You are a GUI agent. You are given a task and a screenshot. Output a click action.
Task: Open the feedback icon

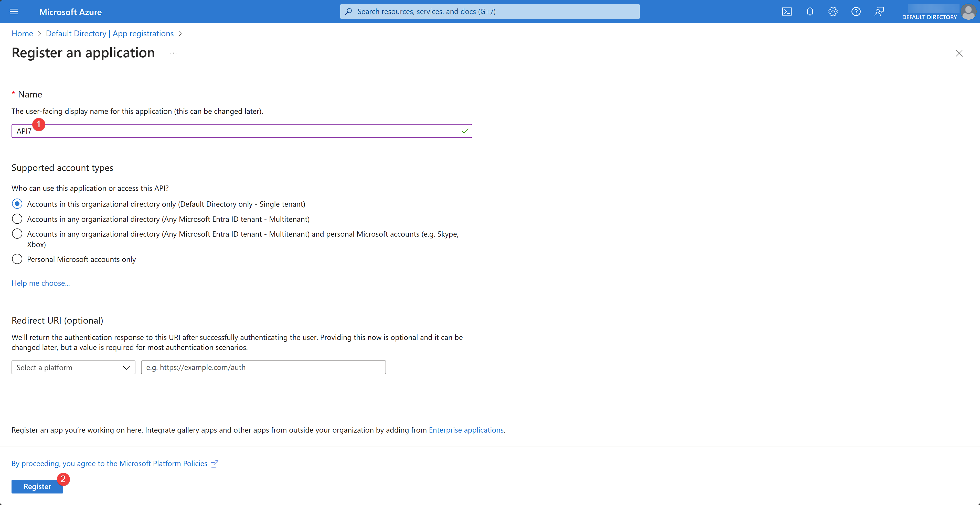tap(879, 12)
